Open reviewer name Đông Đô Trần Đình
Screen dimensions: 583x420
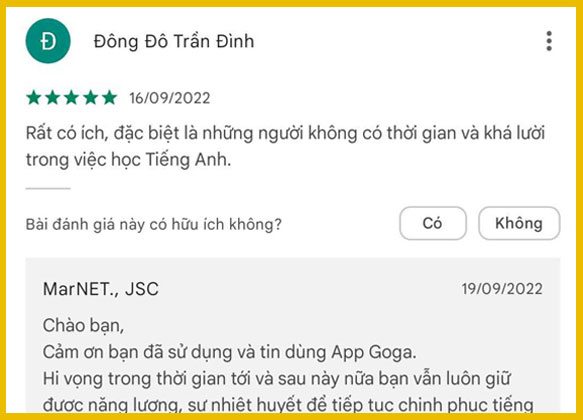click(x=174, y=41)
